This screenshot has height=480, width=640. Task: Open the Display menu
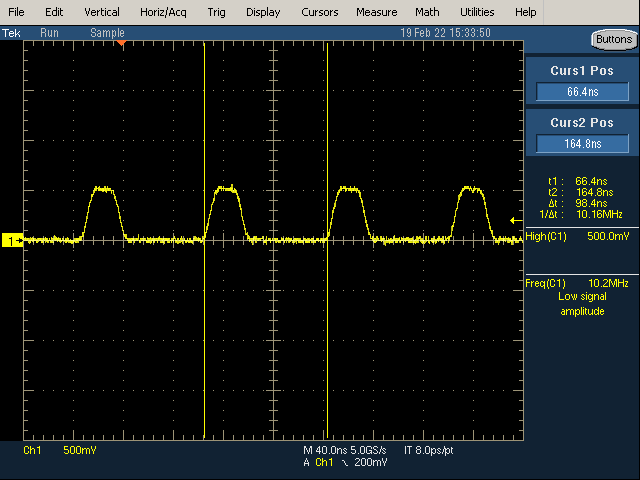(263, 12)
